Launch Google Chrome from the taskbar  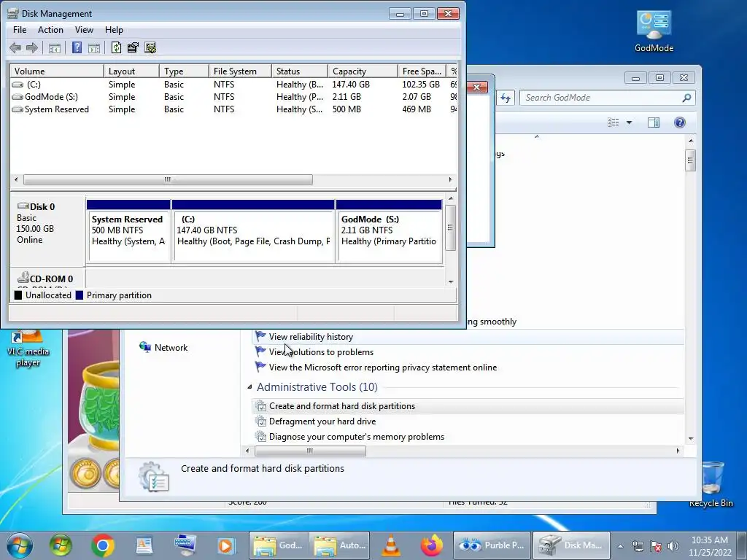point(103,545)
